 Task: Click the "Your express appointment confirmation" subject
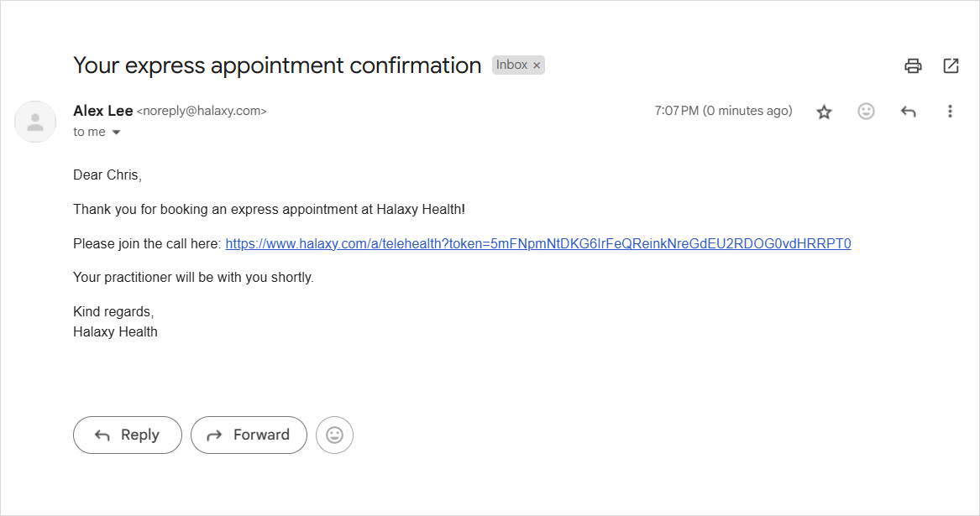pyautogui.click(x=277, y=65)
